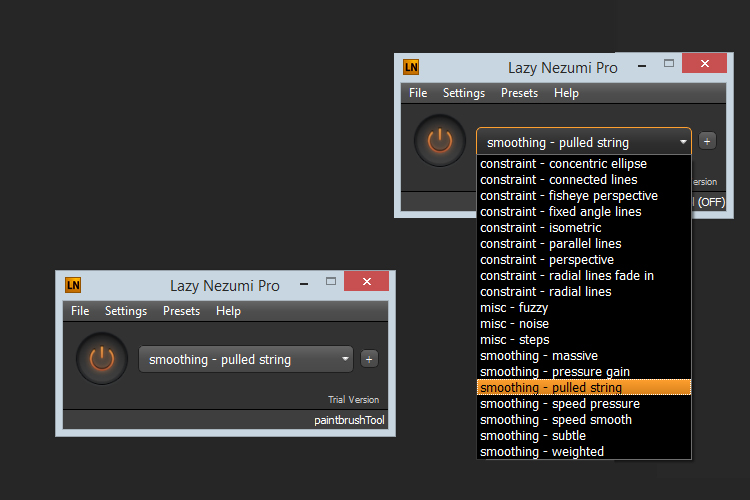Select 'smoothing - massive' preset
The width and height of the screenshot is (750, 500).
point(584,356)
